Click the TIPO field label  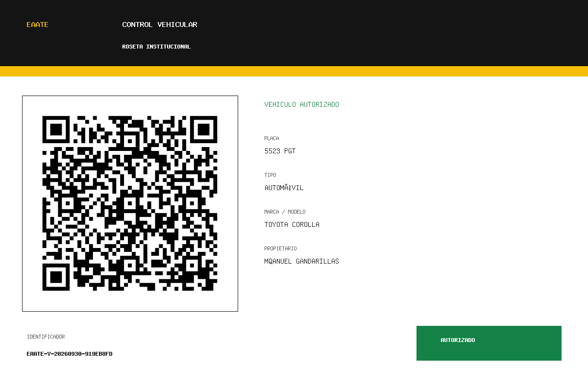coord(270,175)
